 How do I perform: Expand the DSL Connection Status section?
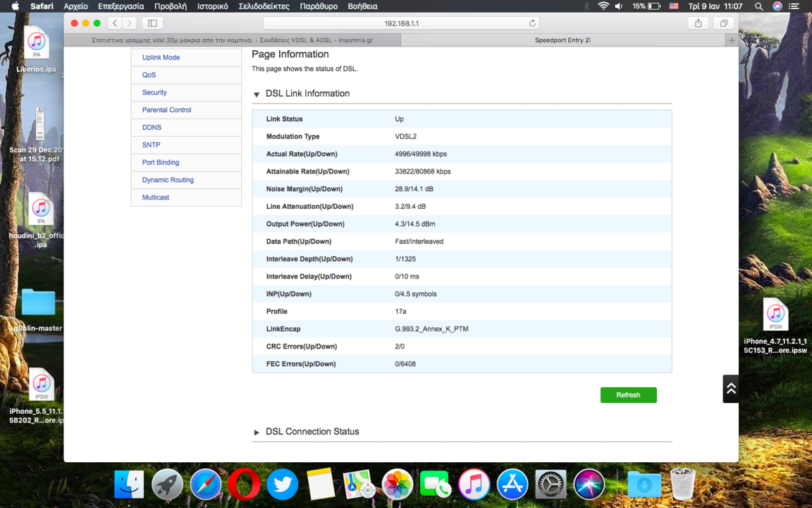click(x=257, y=433)
